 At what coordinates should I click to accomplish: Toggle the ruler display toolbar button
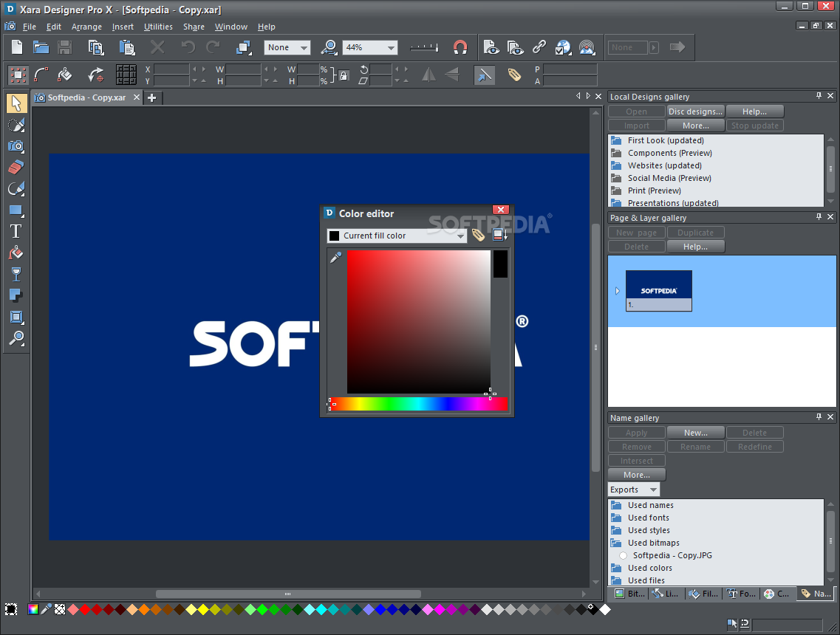424,47
